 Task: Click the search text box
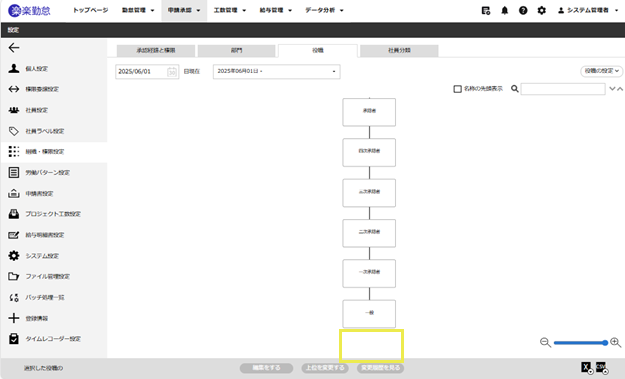(563, 89)
